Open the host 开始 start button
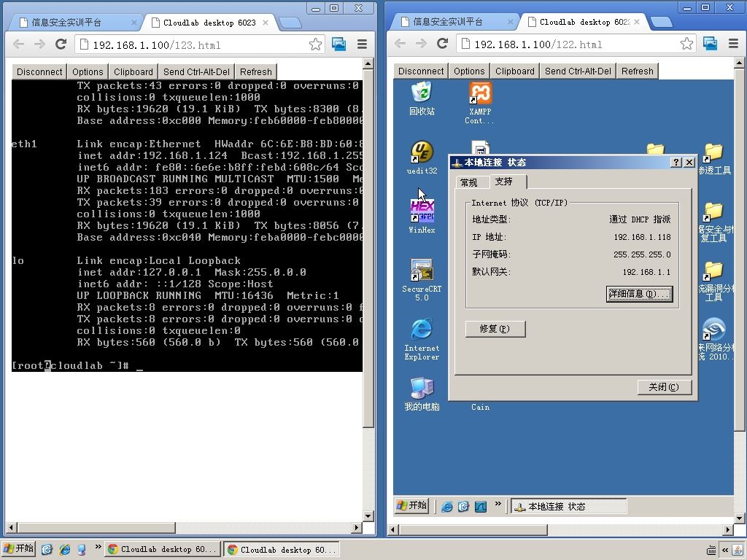This screenshot has width=747, height=560. click(19, 548)
